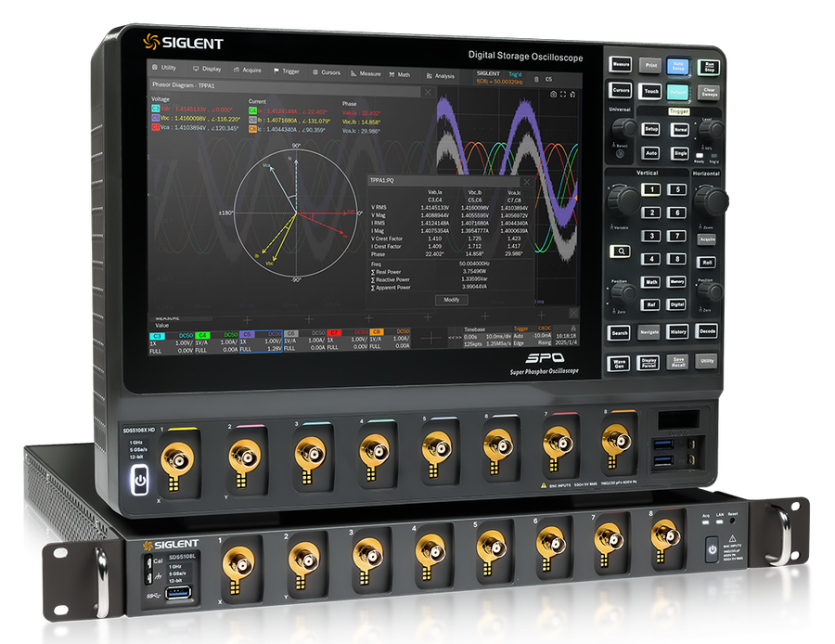Image resolution: width=835 pixels, height=644 pixels.
Task: Toggle channel 3 button in Vertical section
Action: tap(652, 236)
